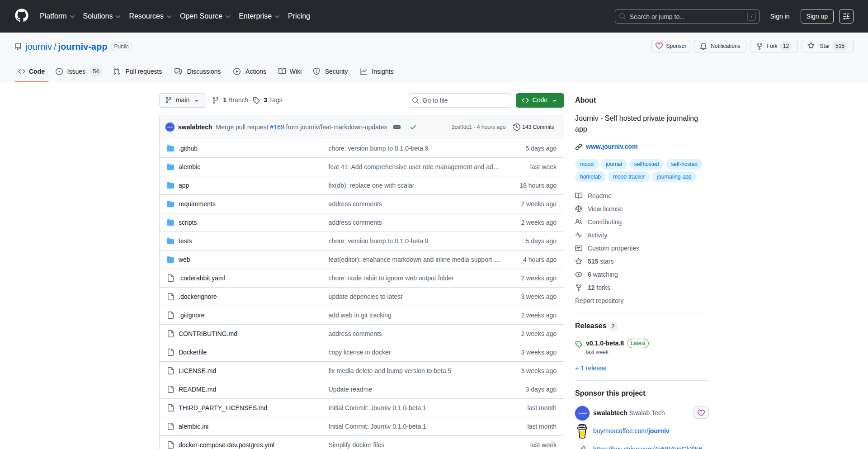Check repository Activity via the pulse icon
The width and height of the screenshot is (868, 449).
pyautogui.click(x=579, y=235)
